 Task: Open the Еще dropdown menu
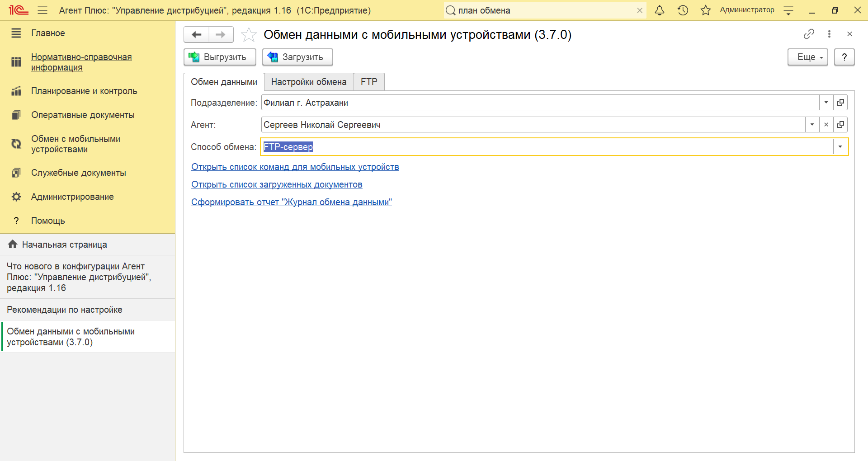point(807,57)
